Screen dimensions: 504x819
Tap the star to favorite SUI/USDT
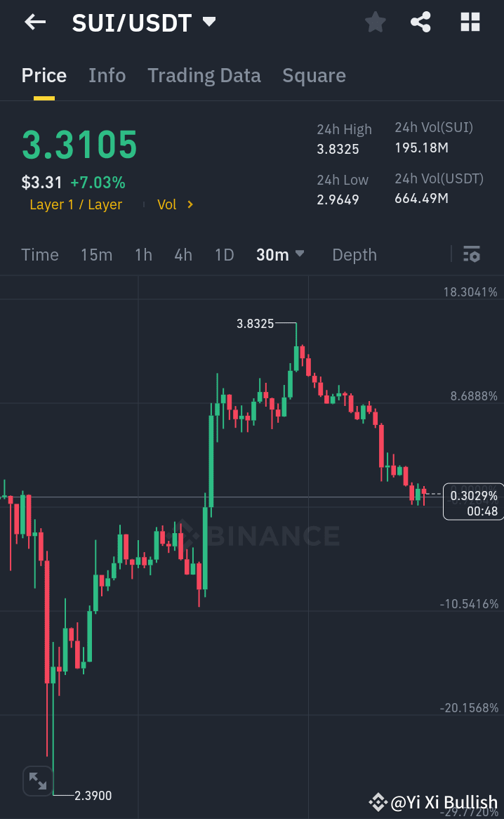pos(375,22)
